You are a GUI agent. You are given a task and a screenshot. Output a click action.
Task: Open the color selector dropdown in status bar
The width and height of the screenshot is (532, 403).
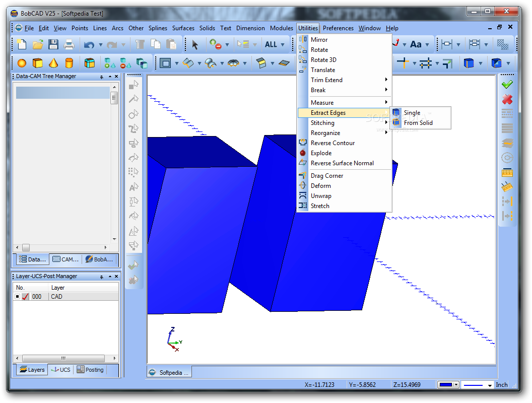[456, 385]
